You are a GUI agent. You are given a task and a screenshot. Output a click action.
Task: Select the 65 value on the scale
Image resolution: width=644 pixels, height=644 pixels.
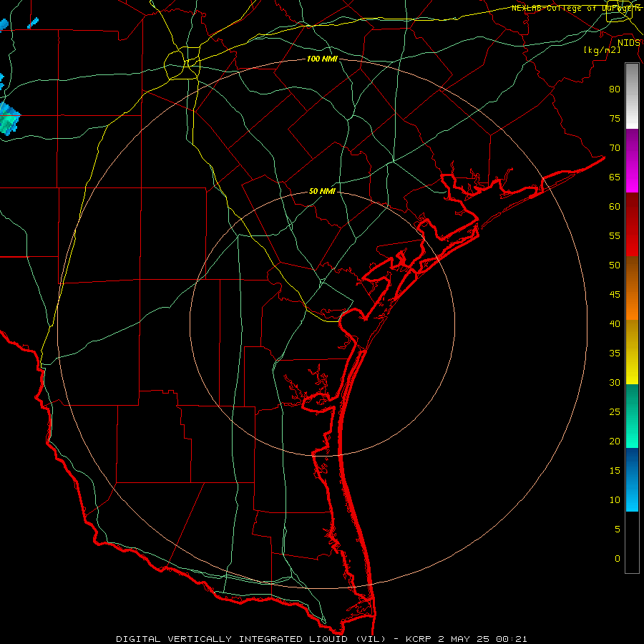pyautogui.click(x=615, y=177)
